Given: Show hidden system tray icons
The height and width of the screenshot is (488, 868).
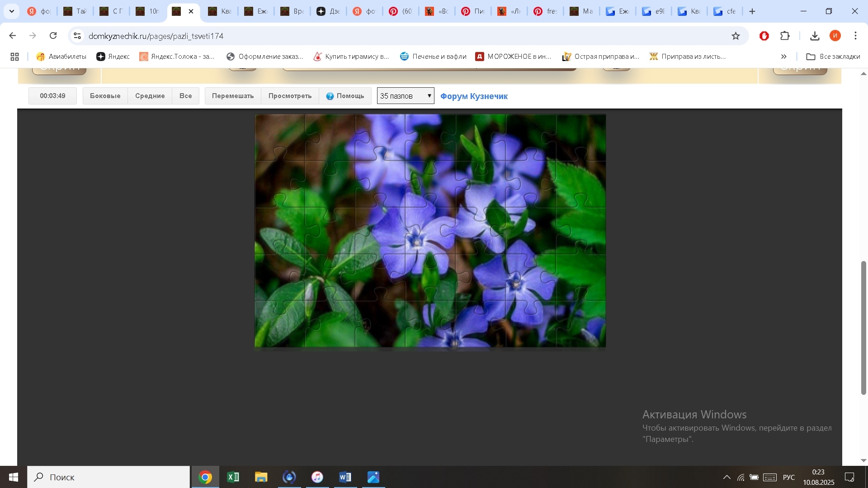Looking at the screenshot, I should pos(727,477).
